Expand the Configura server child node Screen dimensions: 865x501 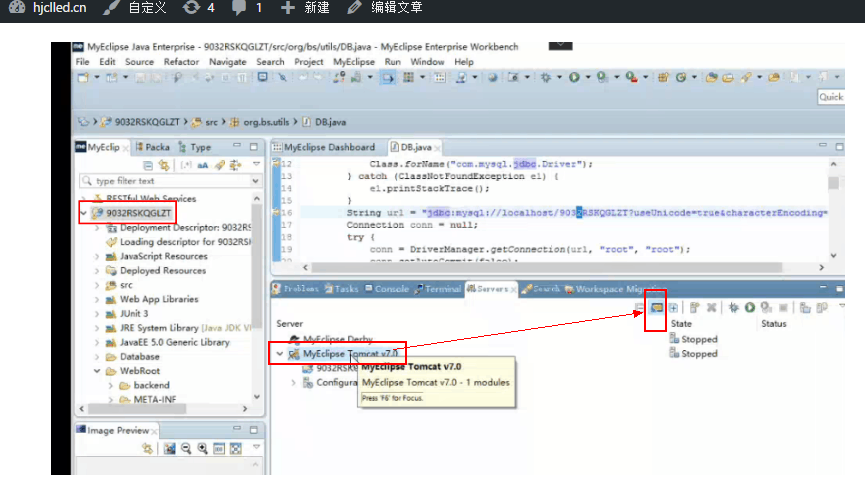(x=293, y=382)
